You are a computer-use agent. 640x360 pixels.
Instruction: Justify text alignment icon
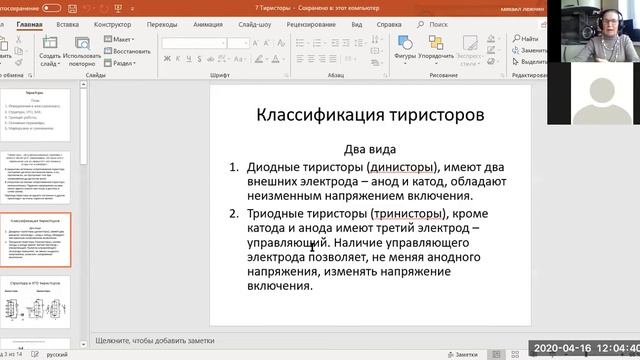point(333,59)
